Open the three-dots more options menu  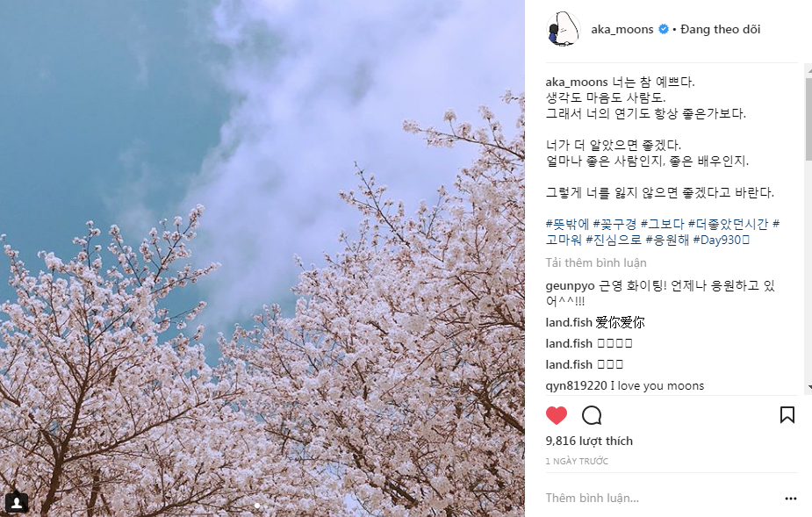790,499
